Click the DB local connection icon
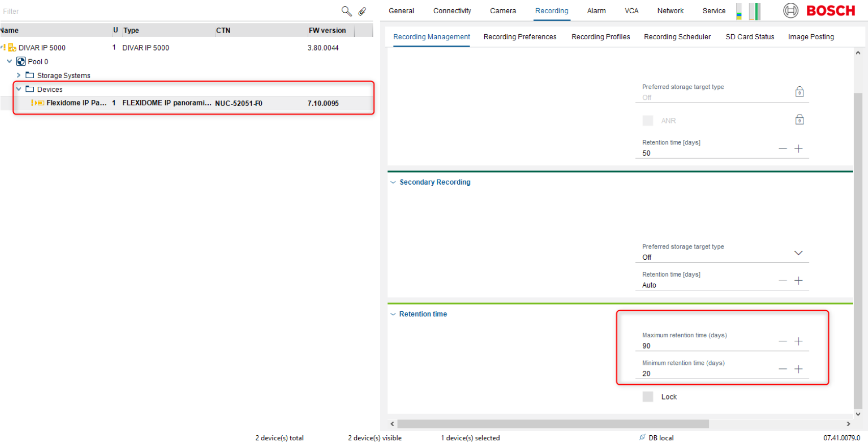The width and height of the screenshot is (868, 448). pos(642,437)
